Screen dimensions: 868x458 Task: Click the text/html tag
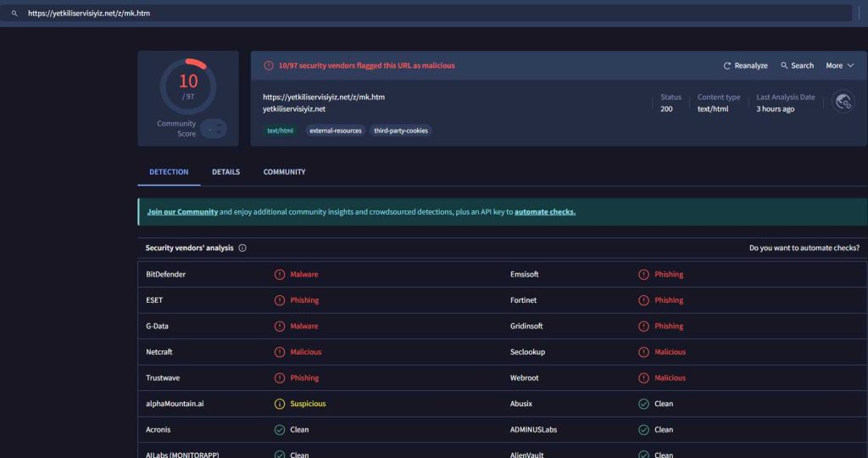(280, 131)
